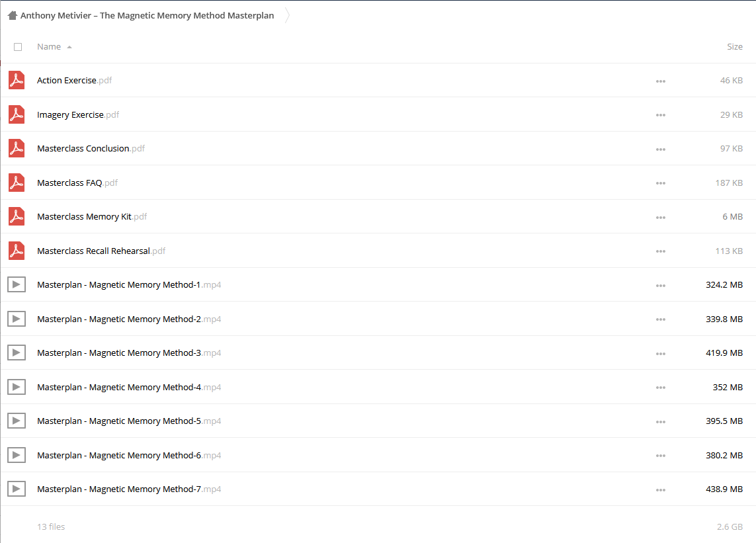756x543 pixels.
Task: Show more options for Magnetic Memory Method-2.mp4
Action: click(x=661, y=319)
